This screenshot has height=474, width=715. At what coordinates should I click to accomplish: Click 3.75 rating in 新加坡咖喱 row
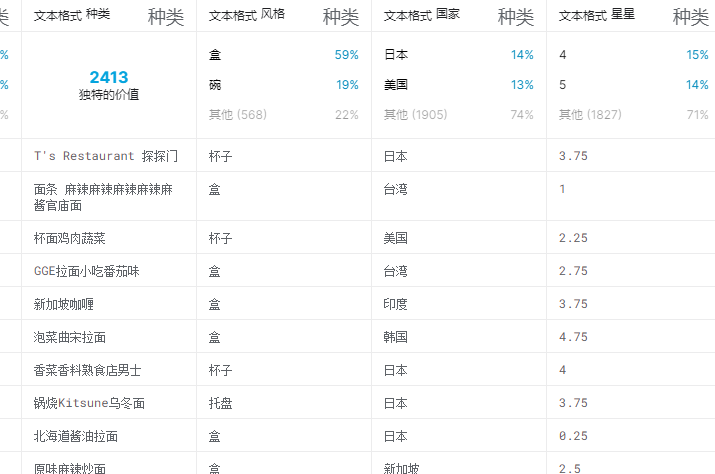573,304
